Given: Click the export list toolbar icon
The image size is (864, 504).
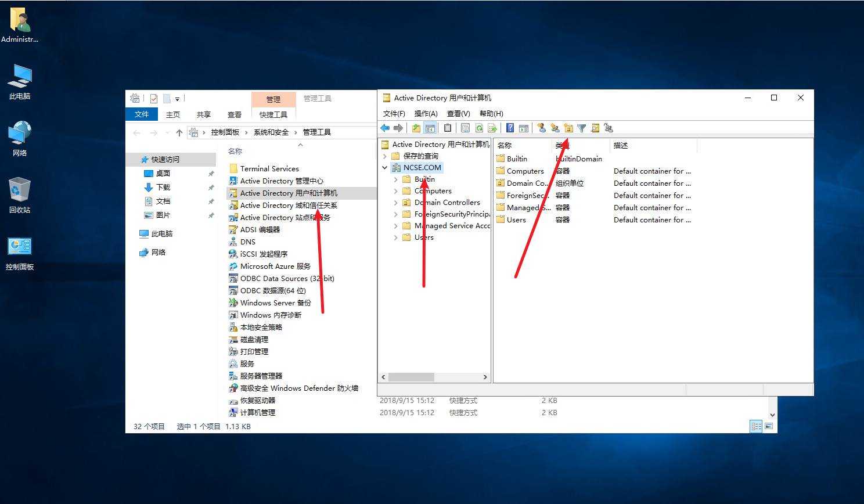Looking at the screenshot, I should 492,128.
